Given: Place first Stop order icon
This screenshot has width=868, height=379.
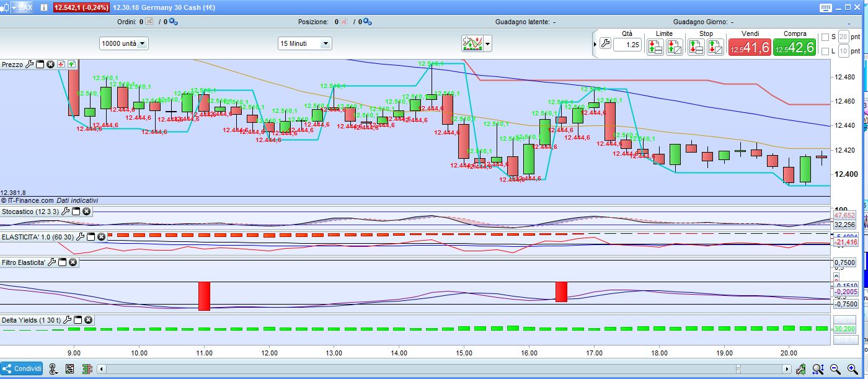Looking at the screenshot, I should click(x=696, y=47).
